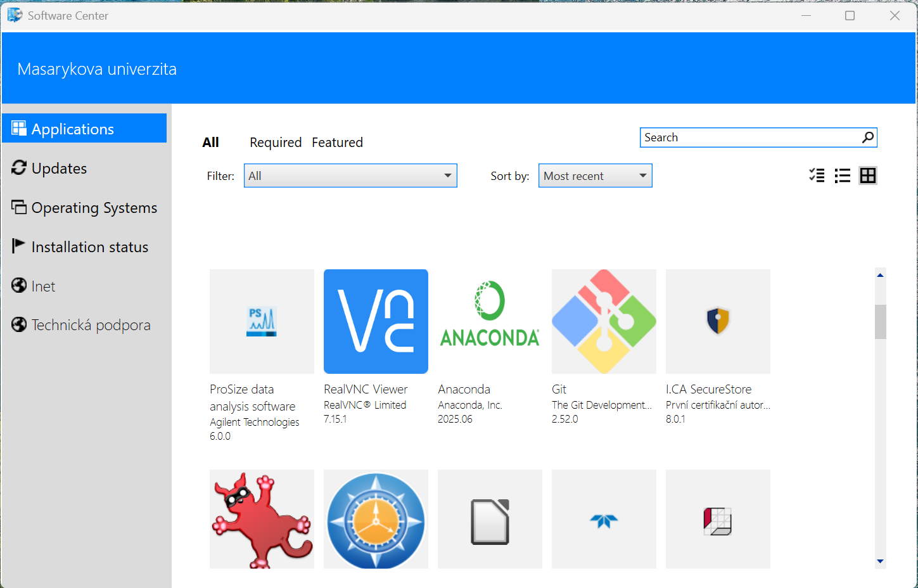Switch to tile grid view layout
The height and width of the screenshot is (588, 918).
tap(868, 176)
